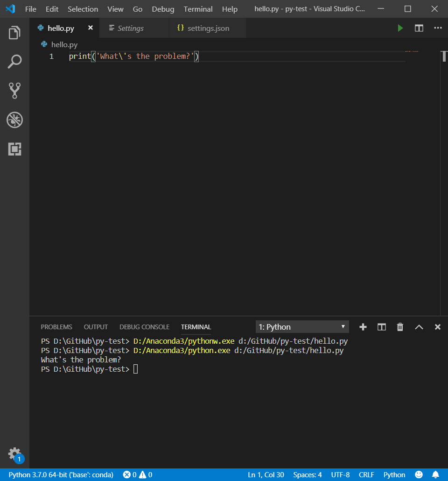
Task: Create a new terminal with plus icon
Action: click(363, 327)
